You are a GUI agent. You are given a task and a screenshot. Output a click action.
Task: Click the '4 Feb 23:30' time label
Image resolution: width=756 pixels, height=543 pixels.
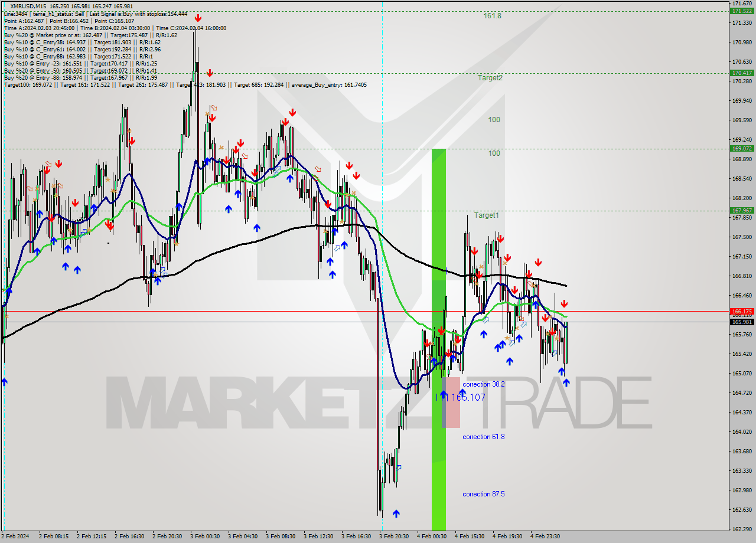click(545, 537)
